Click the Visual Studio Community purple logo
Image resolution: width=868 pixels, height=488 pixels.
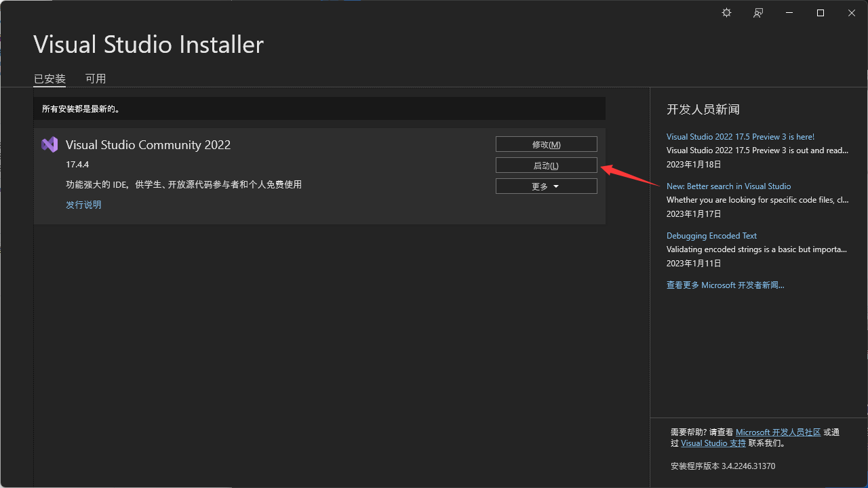tap(50, 144)
